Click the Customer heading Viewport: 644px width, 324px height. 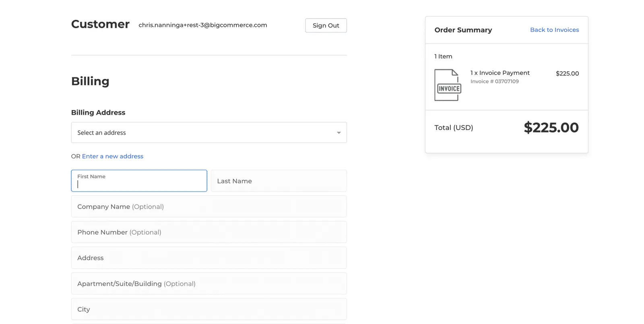[100, 24]
